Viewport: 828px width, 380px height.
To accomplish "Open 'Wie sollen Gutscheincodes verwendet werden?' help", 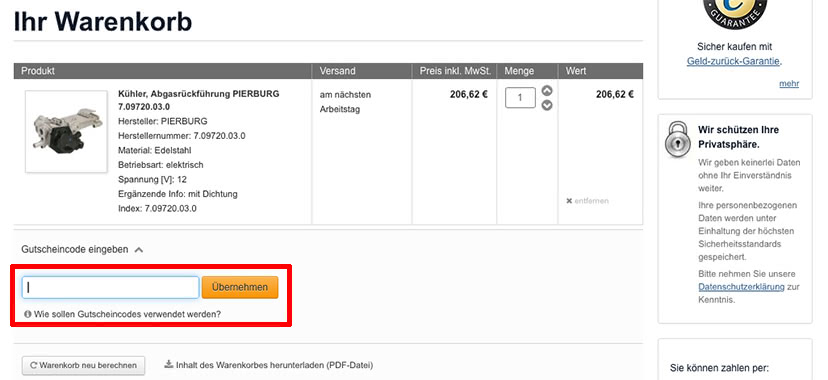I will 127,314.
